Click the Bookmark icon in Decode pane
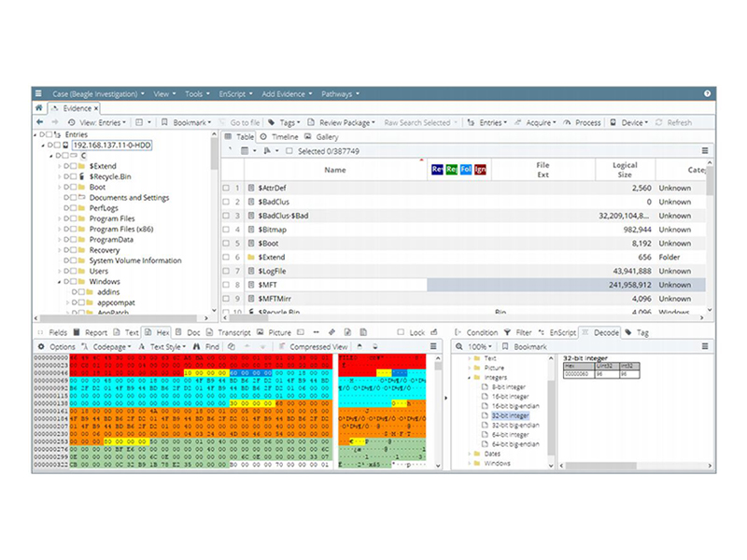The width and height of the screenshot is (747, 560). click(x=505, y=346)
